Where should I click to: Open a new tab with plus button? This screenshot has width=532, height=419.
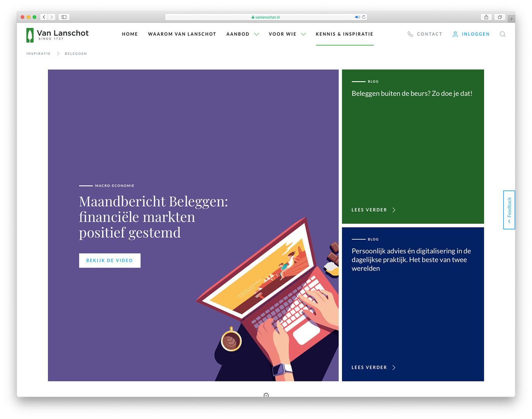click(511, 19)
